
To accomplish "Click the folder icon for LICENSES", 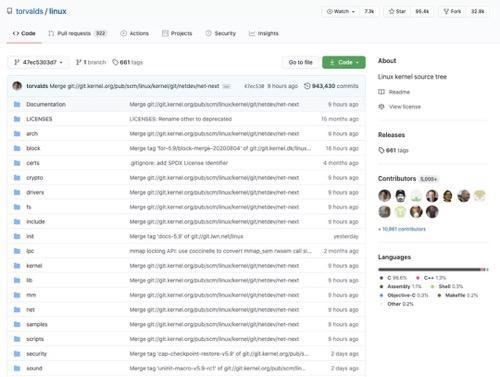I will coord(17,119).
